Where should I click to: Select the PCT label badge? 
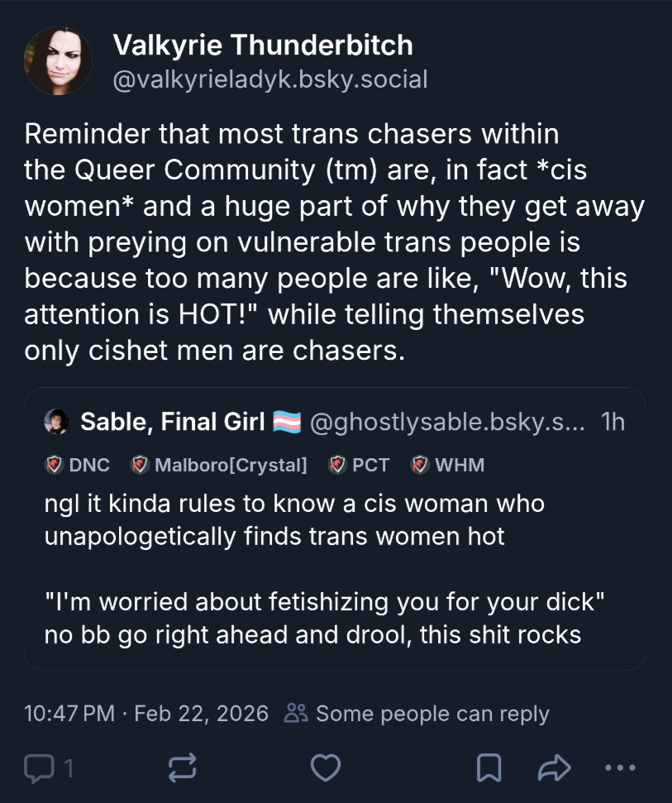click(x=360, y=465)
